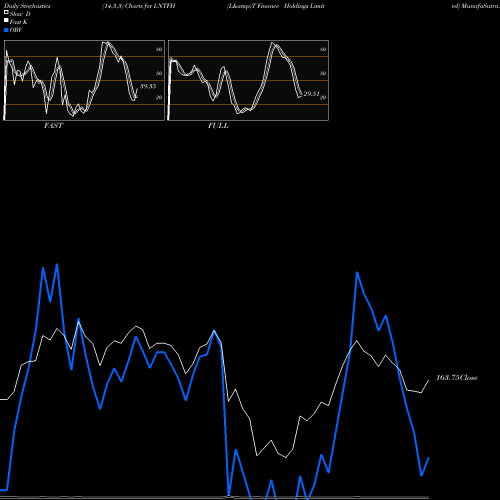Image resolution: width=500 pixels, height=500 pixels.
Task: Click the FULL stochastic chart label
Action: click(218, 126)
